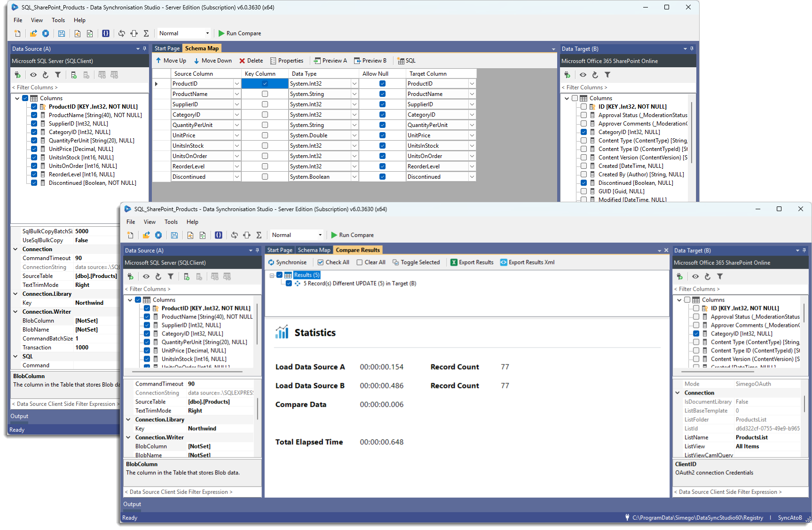Image resolution: width=812 pixels, height=530 pixels.
Task: Uncheck the 5 Record(s) Different UPDATE checkbox
Action: coord(289,284)
